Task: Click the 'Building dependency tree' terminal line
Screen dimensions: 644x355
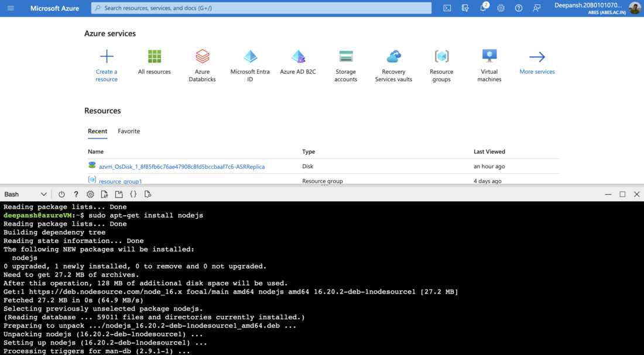Action: pyautogui.click(x=54, y=232)
